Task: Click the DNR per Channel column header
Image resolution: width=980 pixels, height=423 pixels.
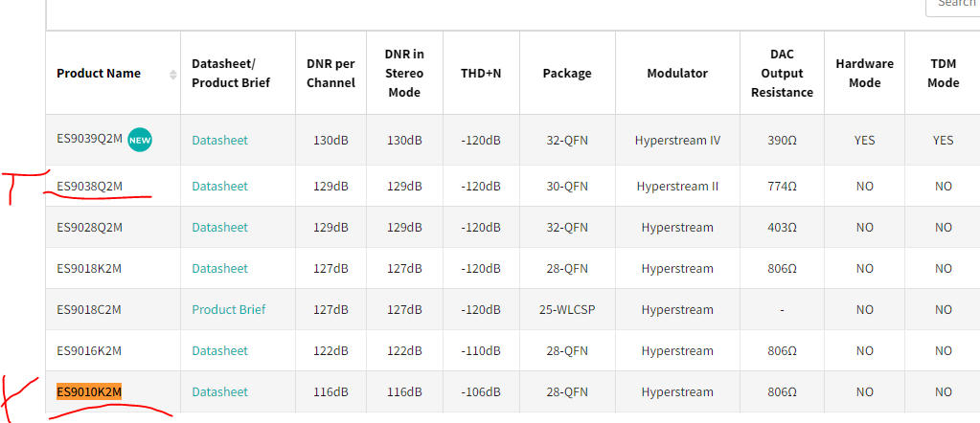Action: click(x=330, y=74)
